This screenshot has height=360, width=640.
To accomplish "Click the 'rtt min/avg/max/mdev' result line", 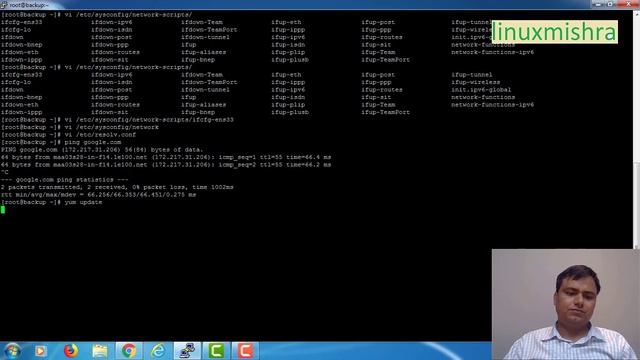I will tap(98, 195).
